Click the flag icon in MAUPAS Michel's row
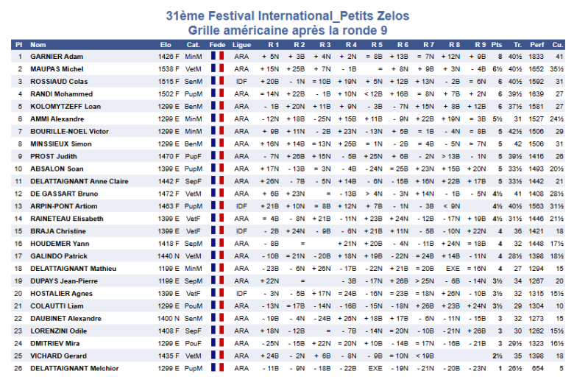 point(217,68)
